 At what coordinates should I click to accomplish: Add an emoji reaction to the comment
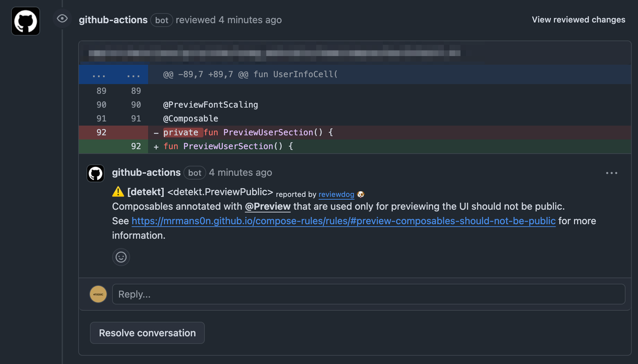(121, 257)
